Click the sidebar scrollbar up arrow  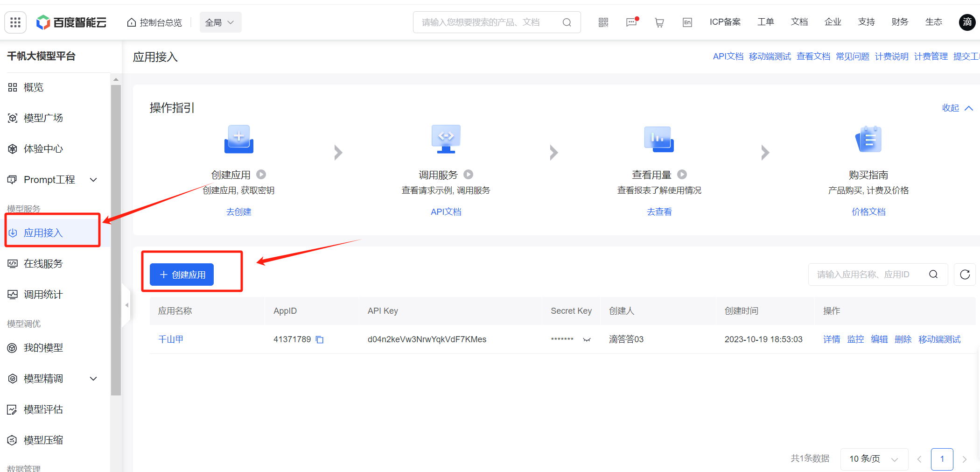click(x=116, y=80)
